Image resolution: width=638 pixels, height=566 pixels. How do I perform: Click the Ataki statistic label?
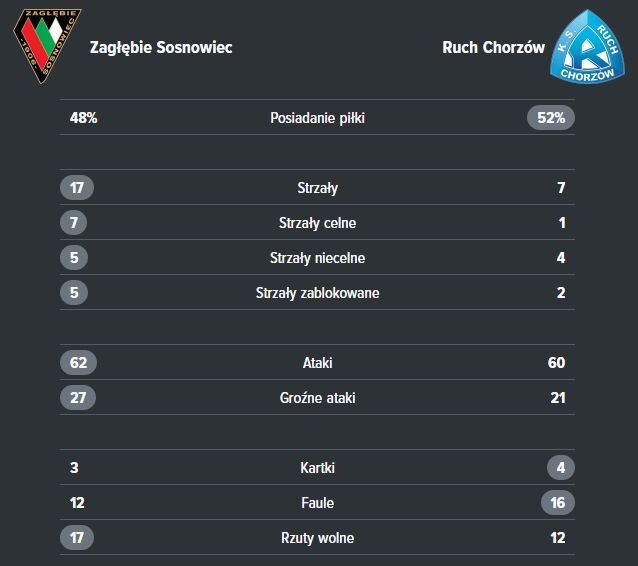coord(317,363)
